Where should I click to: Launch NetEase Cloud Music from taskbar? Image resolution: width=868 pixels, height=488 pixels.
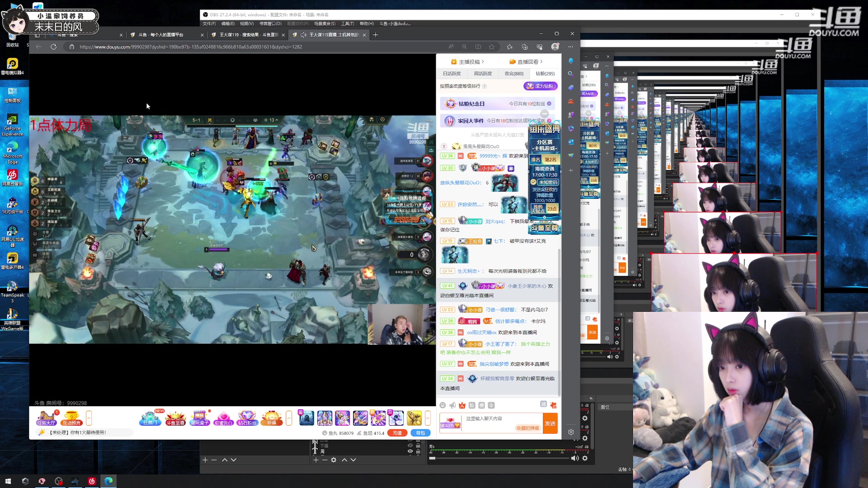click(92, 481)
